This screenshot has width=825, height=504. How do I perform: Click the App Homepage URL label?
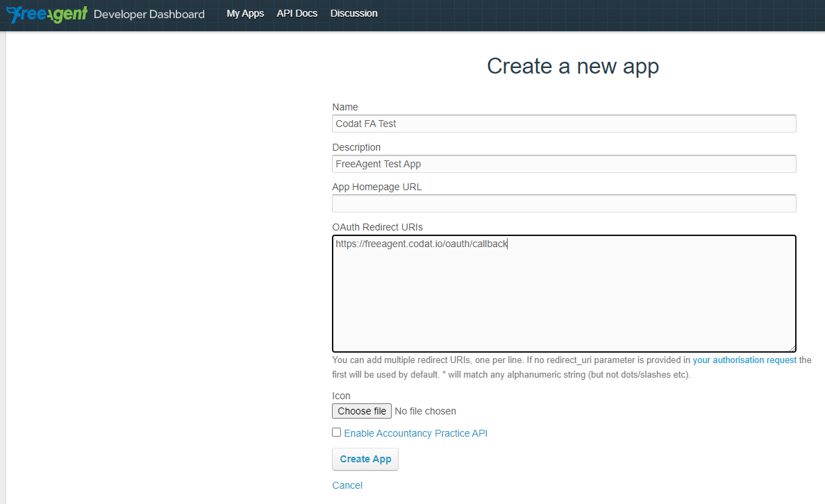(376, 187)
